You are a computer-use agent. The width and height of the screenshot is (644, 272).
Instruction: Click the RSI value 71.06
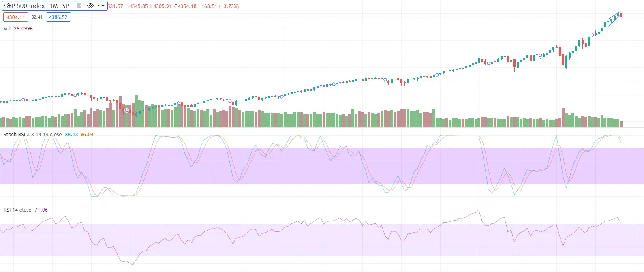(41, 210)
